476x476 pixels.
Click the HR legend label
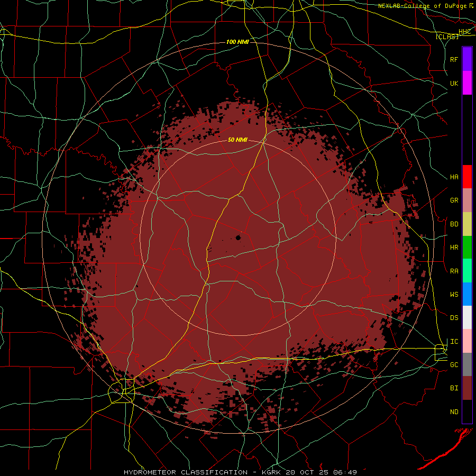(x=454, y=248)
